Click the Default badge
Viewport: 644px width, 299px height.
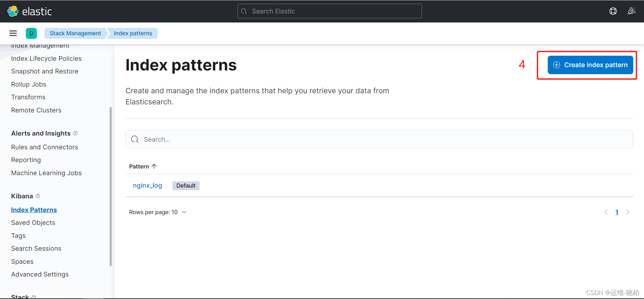186,186
